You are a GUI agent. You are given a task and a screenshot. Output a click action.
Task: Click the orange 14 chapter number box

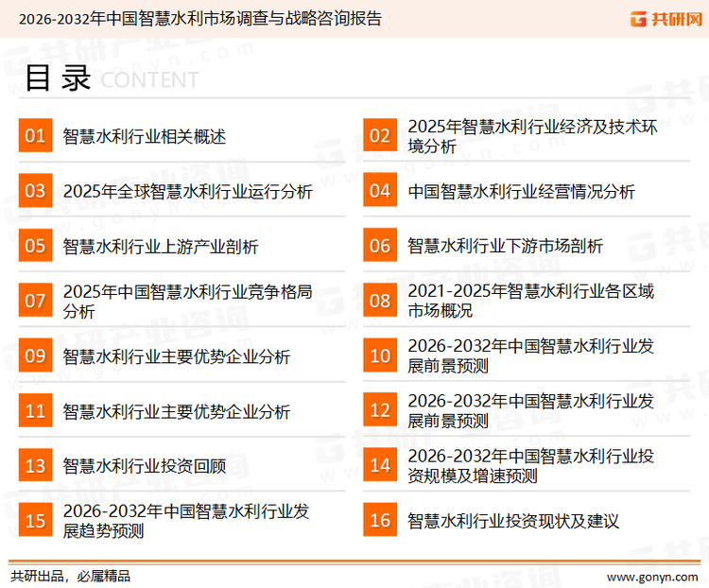tap(380, 465)
